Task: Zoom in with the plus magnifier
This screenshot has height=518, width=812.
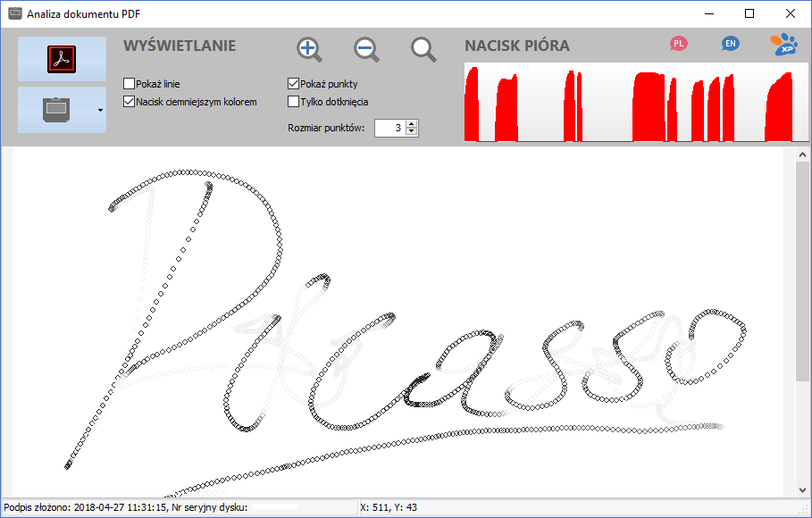Action: coord(309,50)
